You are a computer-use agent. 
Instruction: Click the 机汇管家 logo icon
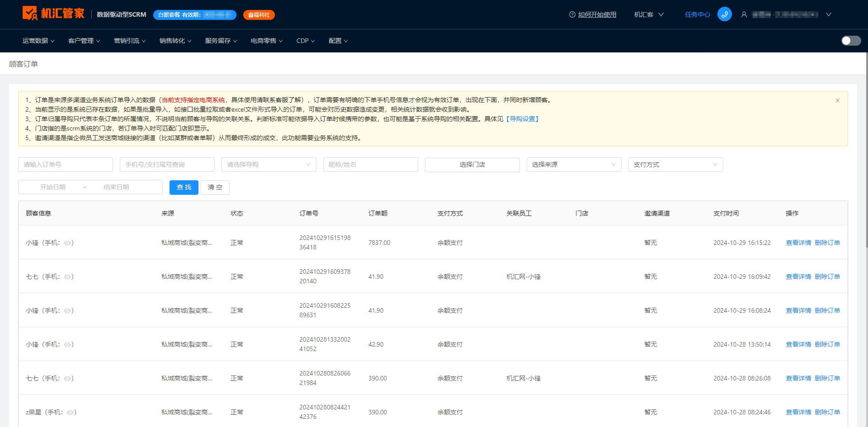pyautogui.click(x=30, y=13)
